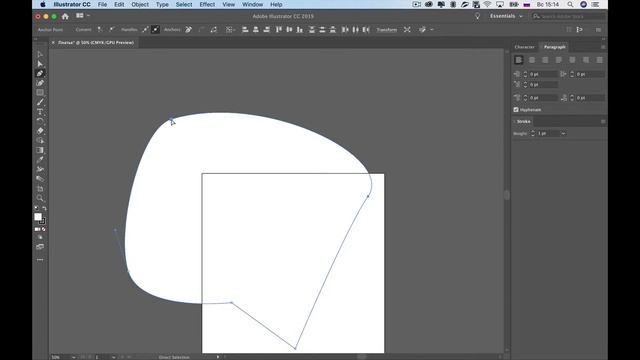Open the Arrange Documents dropdown arrow

tap(88, 16)
